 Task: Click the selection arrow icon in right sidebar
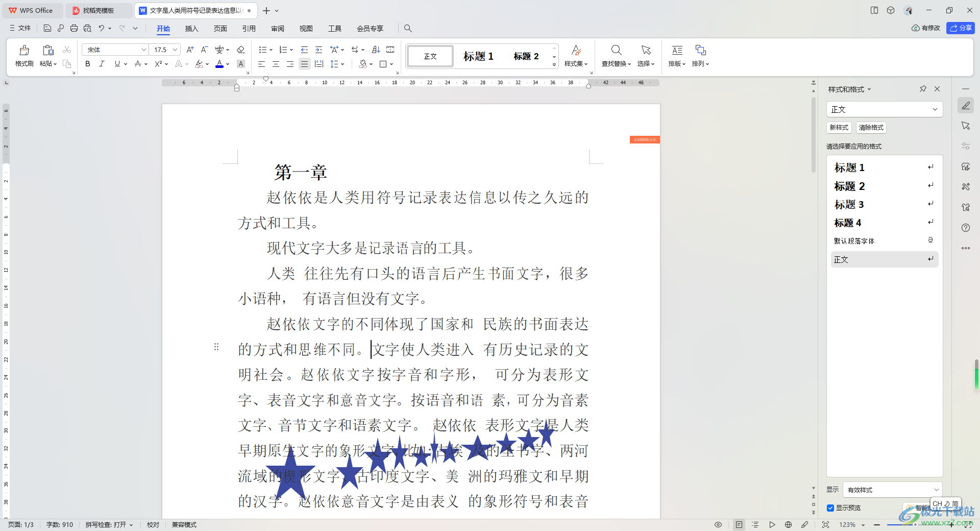pyautogui.click(x=966, y=126)
